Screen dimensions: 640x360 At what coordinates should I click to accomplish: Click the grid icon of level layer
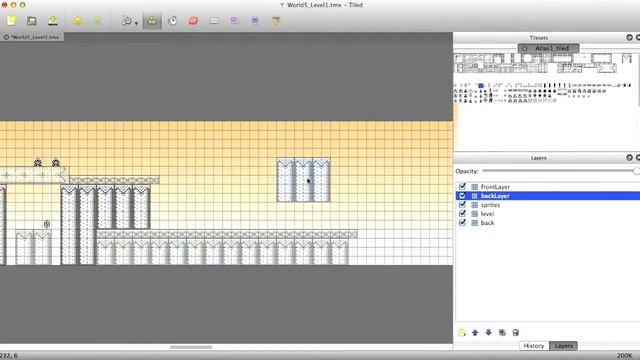pos(475,213)
